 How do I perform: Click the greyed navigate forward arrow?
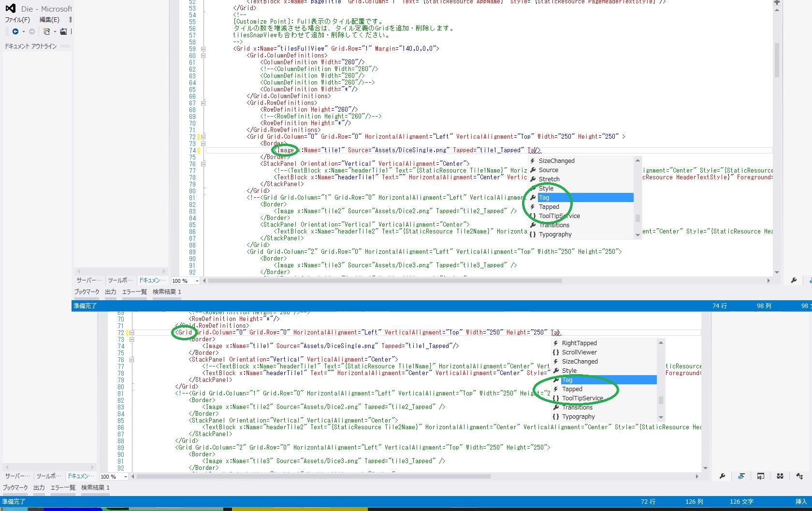32,31
